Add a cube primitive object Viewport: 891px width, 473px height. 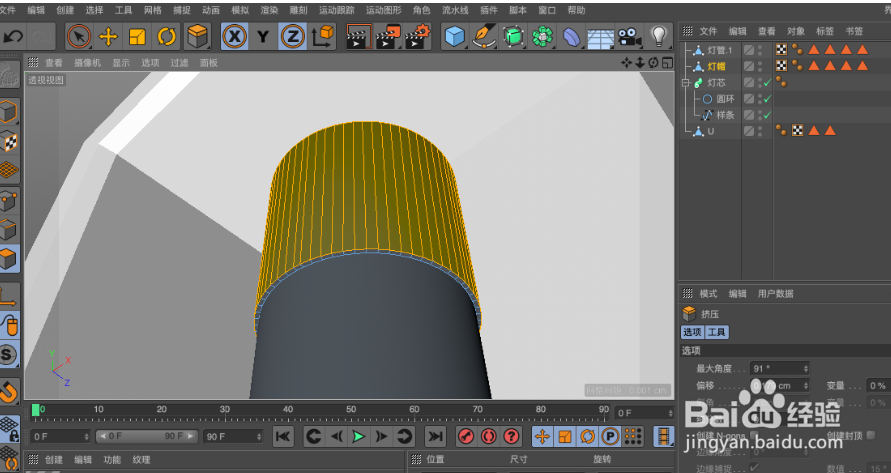pyautogui.click(x=455, y=37)
